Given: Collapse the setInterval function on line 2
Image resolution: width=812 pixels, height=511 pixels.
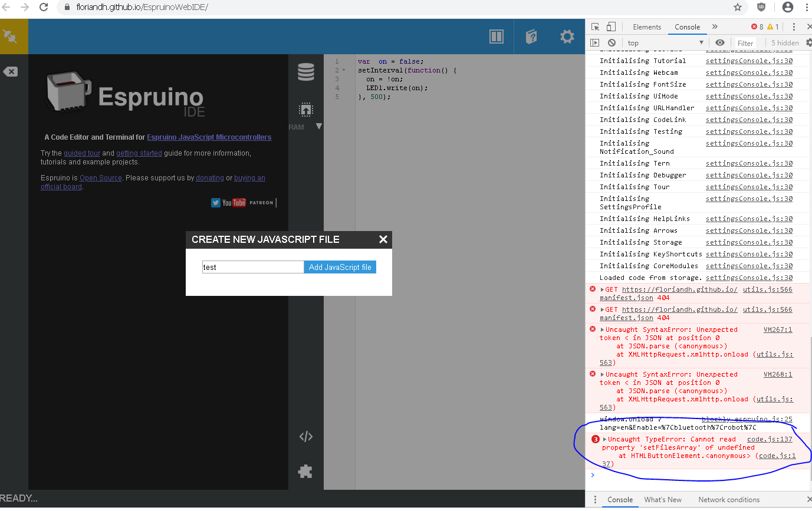Looking at the screenshot, I should (344, 70).
